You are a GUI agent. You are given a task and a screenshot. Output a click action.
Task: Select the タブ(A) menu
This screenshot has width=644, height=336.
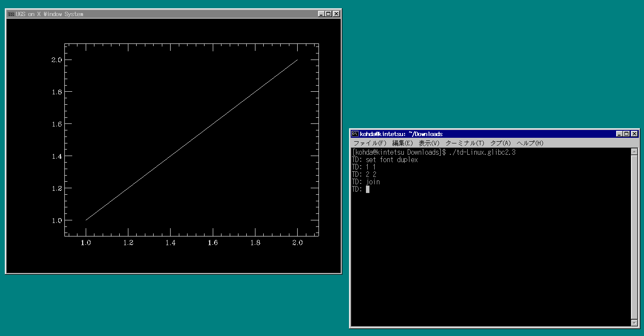[500, 143]
